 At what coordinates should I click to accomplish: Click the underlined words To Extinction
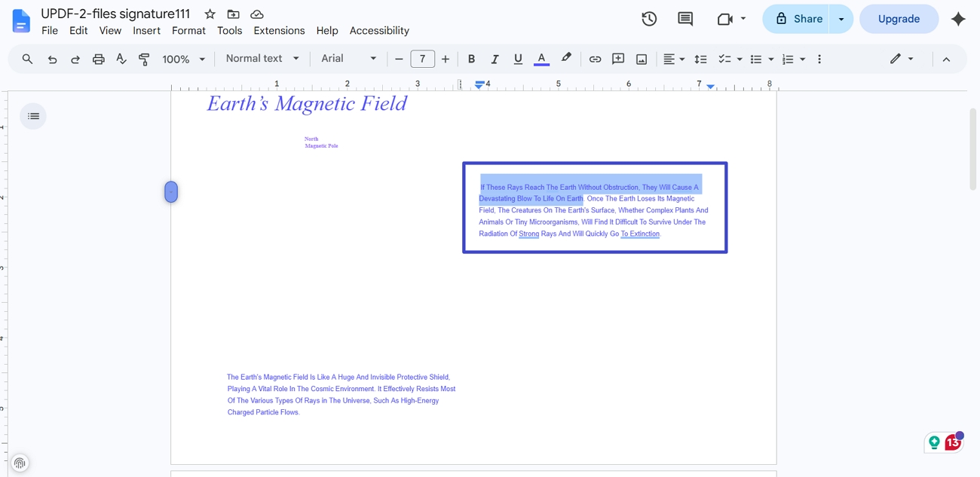[x=640, y=234]
